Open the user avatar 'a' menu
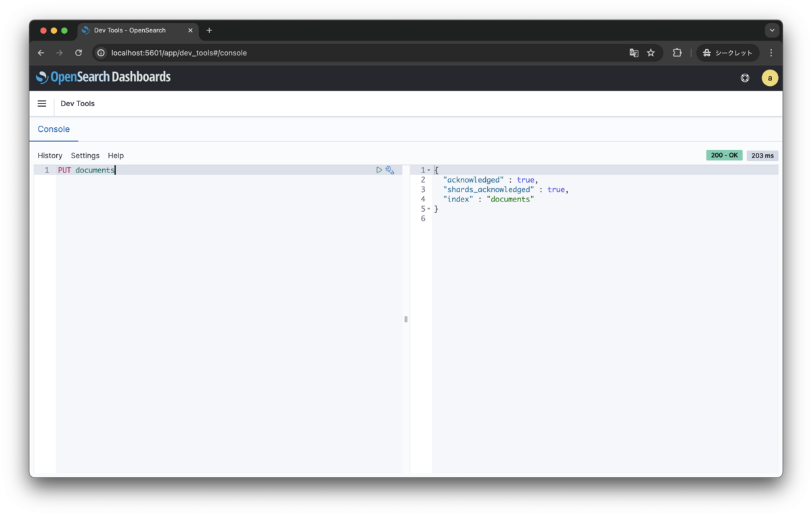This screenshot has height=516, width=812. [x=769, y=78]
